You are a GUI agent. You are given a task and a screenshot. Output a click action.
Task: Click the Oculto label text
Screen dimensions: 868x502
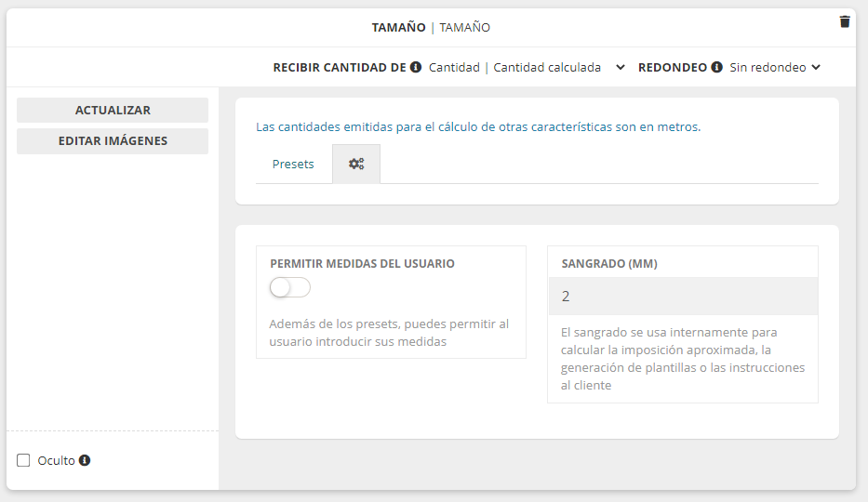56,460
